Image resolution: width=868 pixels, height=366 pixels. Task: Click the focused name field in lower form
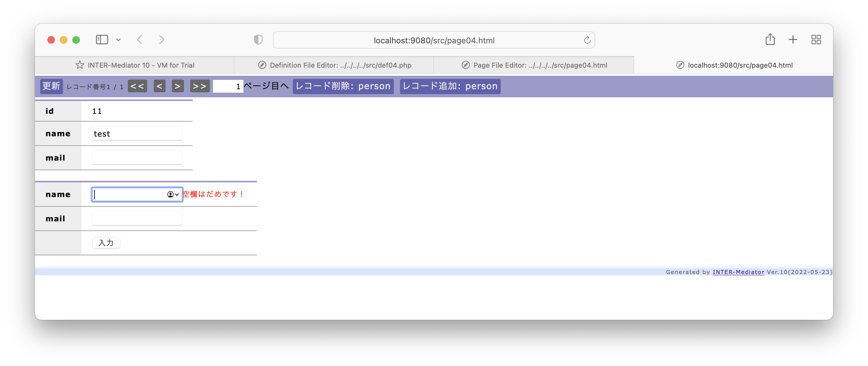[137, 195]
